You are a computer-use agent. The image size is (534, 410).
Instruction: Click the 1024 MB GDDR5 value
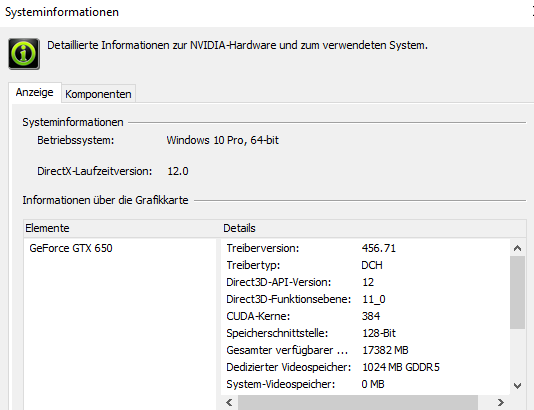pos(401,367)
